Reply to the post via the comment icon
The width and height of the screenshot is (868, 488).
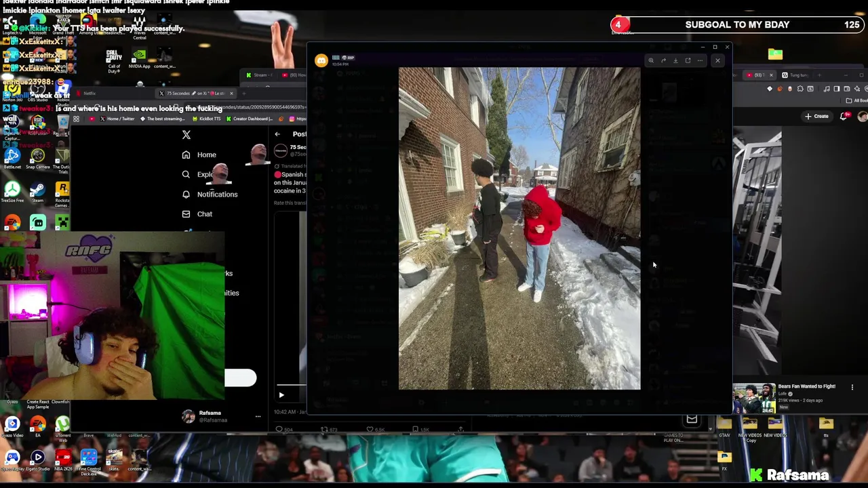(279, 429)
